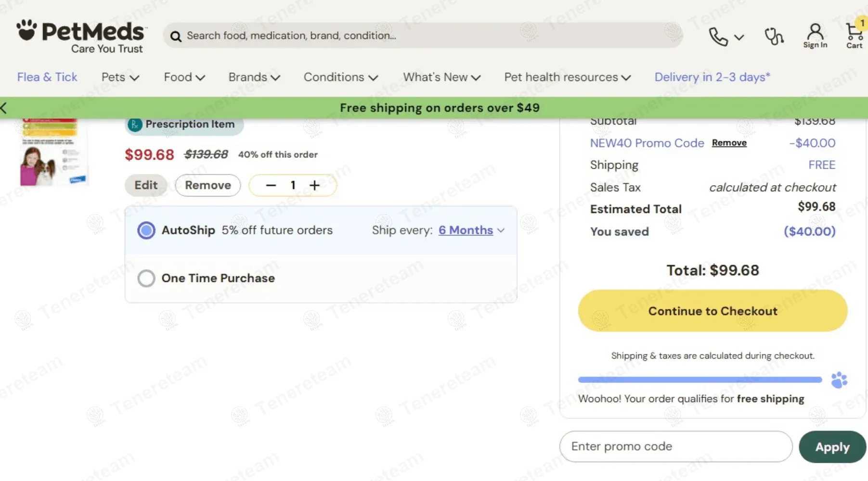Expand the Pets menu
Screen dimensions: 868x481
120,77
